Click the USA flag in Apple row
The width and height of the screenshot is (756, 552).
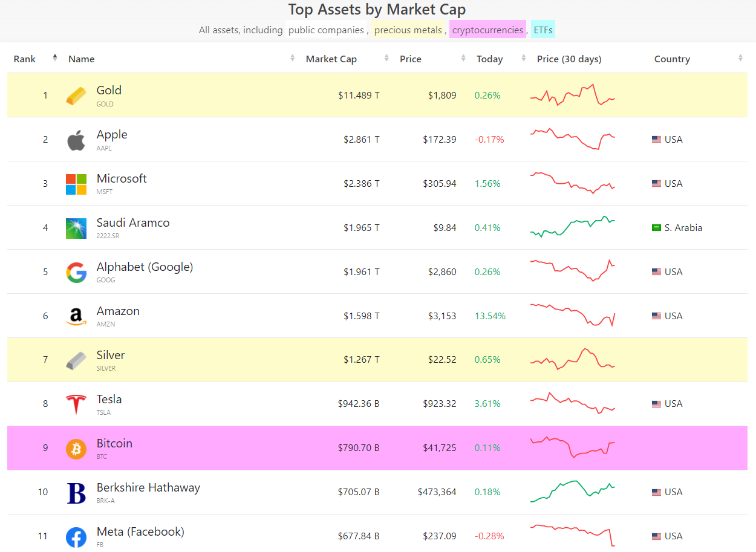pyautogui.click(x=656, y=140)
